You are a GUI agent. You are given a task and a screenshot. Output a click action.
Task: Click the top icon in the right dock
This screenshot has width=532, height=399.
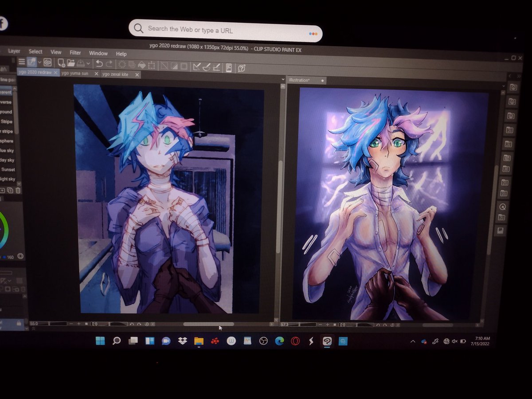point(512,87)
